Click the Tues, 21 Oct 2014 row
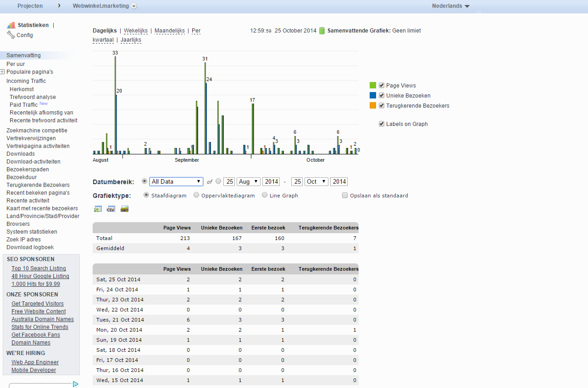 click(x=226, y=320)
